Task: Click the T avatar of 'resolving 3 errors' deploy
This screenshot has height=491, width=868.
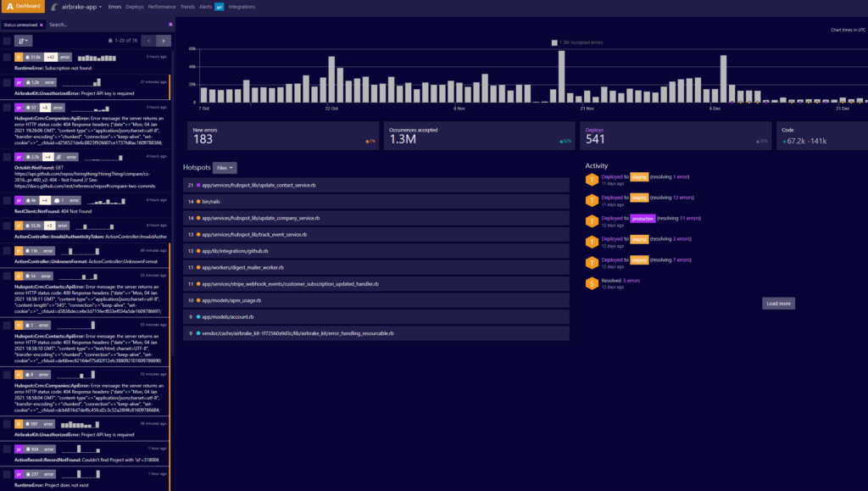Action: tap(592, 242)
